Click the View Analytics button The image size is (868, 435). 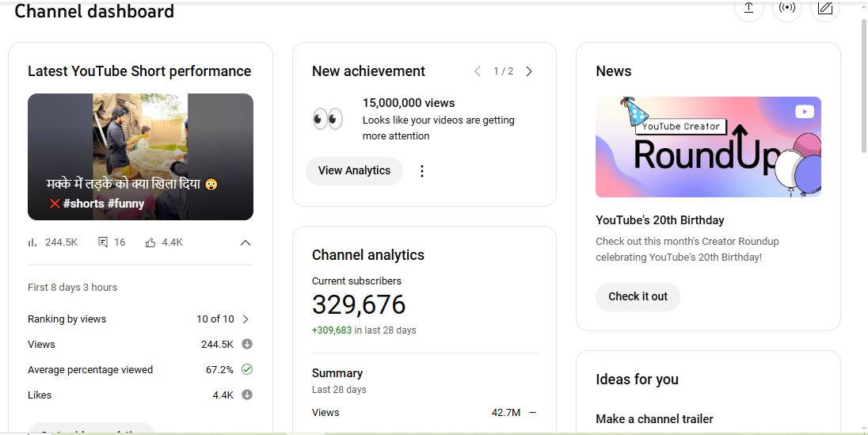coord(354,171)
